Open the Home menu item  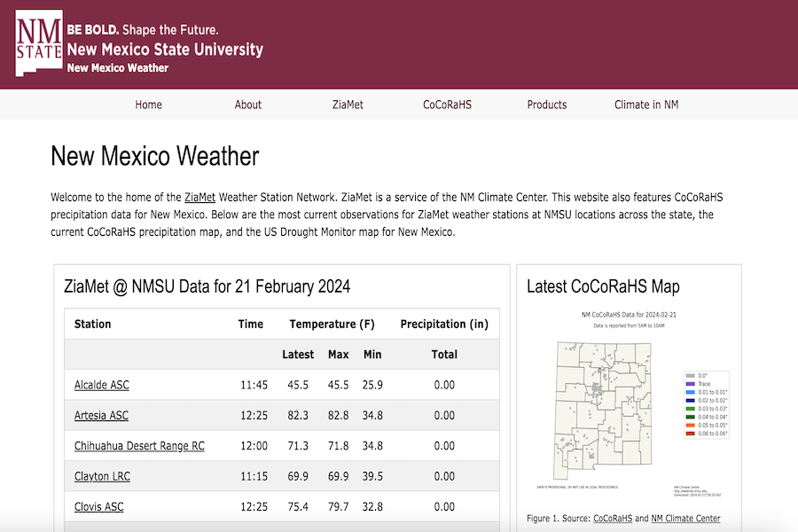pos(149,105)
